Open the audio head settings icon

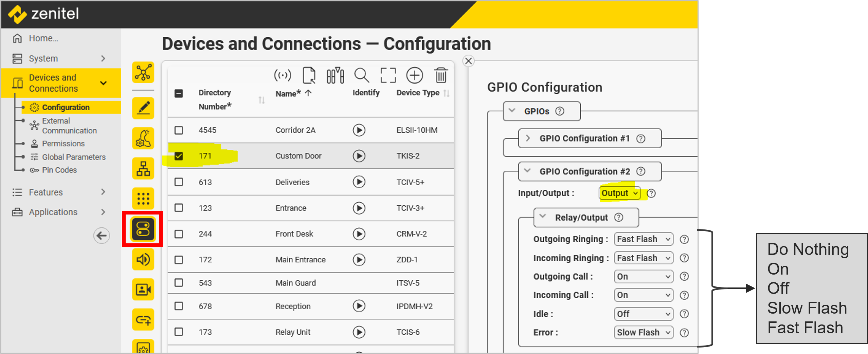point(143,138)
